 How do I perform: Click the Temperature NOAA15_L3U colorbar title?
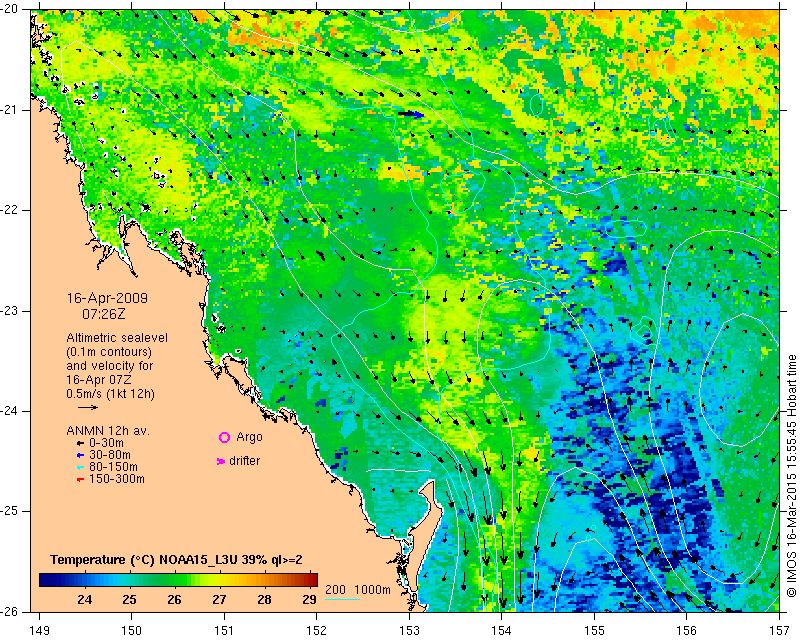point(176,559)
